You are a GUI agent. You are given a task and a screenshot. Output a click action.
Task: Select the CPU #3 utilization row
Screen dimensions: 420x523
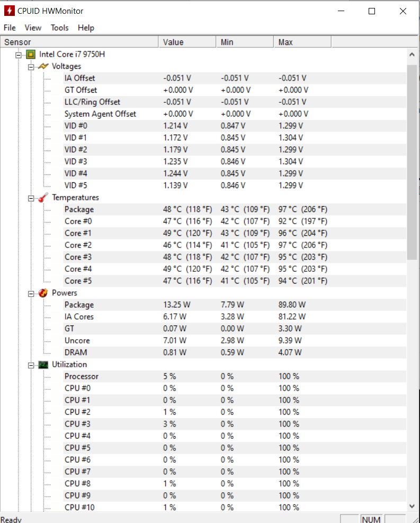tap(235, 424)
